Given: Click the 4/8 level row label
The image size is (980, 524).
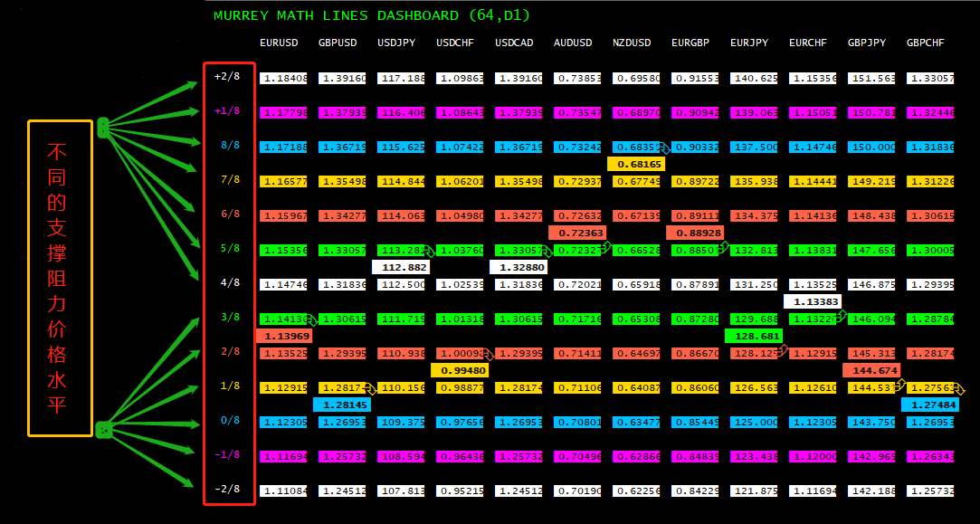Looking at the screenshot, I should 228,283.
